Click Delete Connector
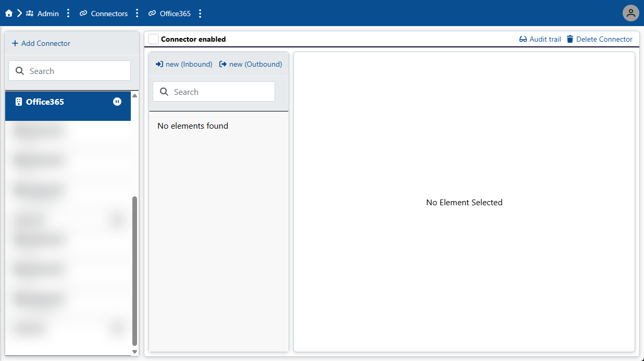The image size is (644, 361). pyautogui.click(x=604, y=39)
